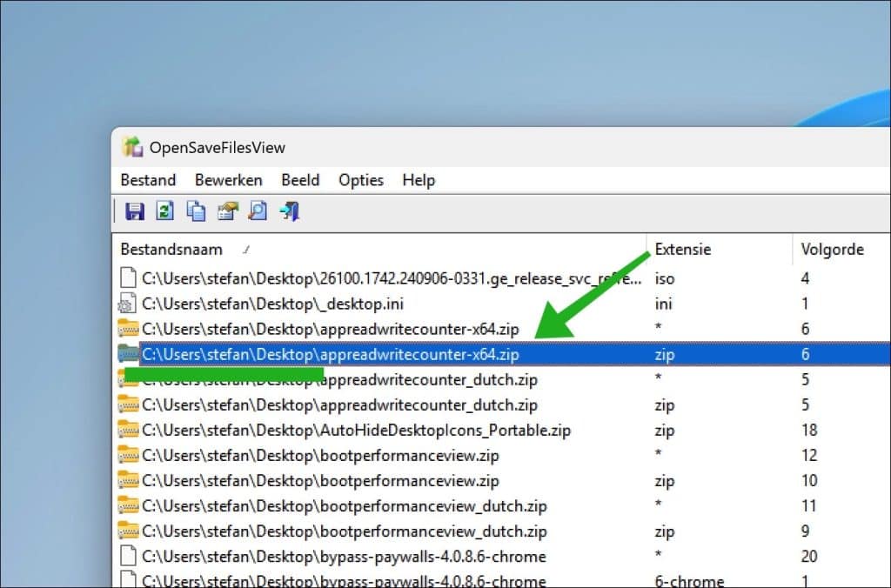Image resolution: width=891 pixels, height=588 pixels.
Task: Click the order value 11
Action: 808,505
